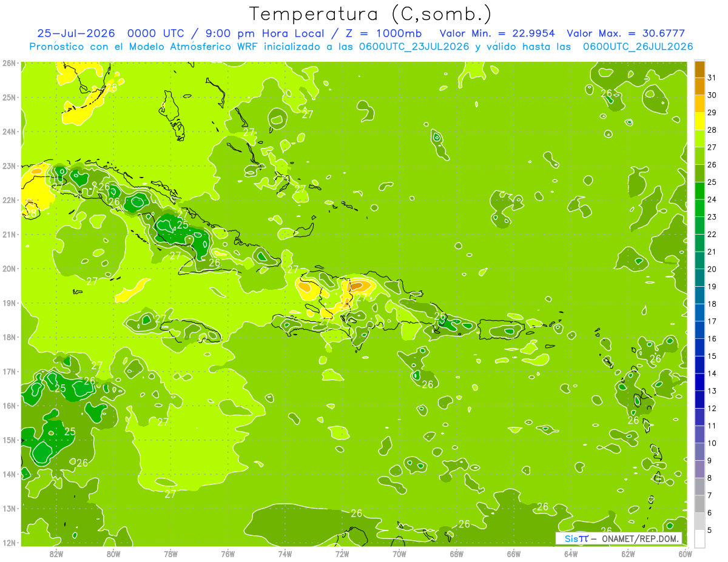Click the '76W' longitude axis label

coord(227,554)
